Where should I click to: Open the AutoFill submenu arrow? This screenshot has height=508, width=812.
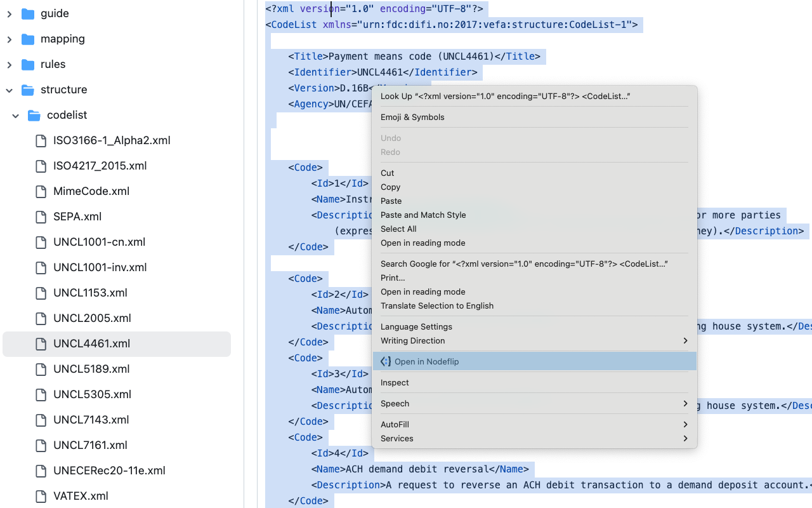pyautogui.click(x=685, y=424)
